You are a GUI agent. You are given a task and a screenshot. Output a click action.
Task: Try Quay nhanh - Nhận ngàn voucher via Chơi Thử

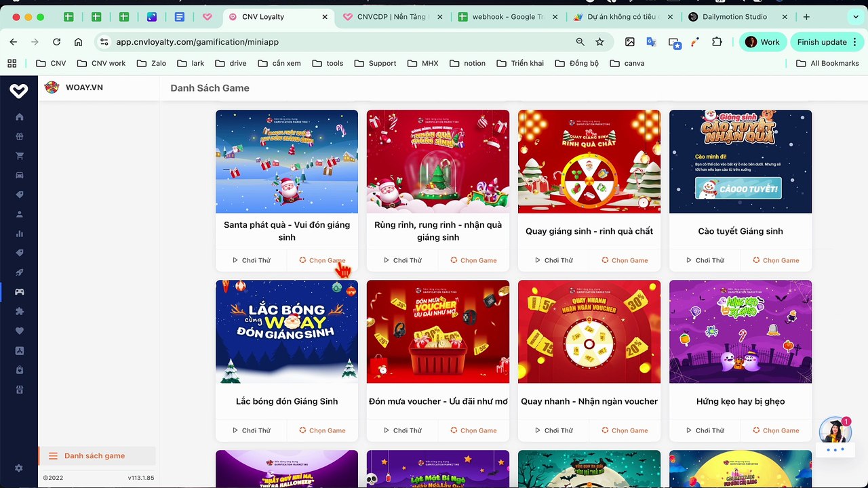(553, 430)
